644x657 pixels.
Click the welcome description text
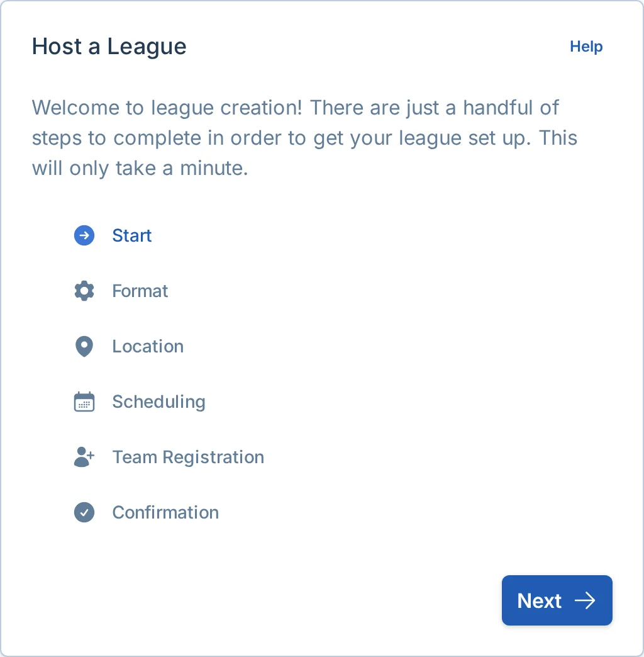coord(304,137)
